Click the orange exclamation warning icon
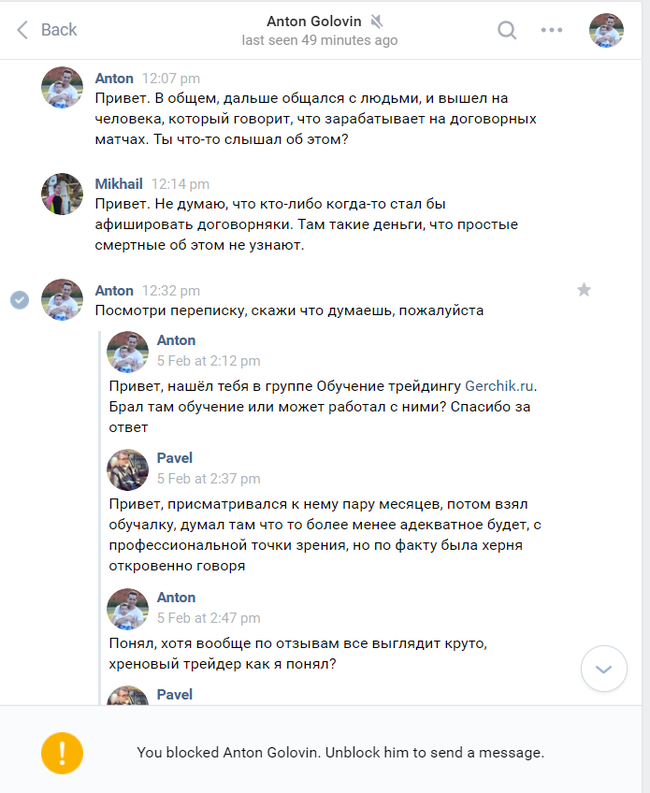Viewport: 650px width, 793px height. point(62,753)
